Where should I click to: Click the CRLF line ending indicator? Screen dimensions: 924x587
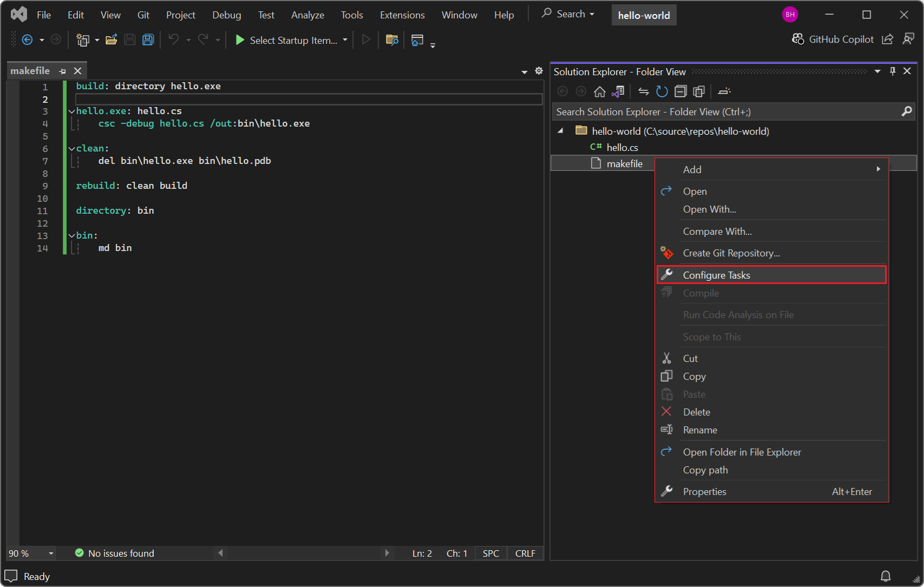coord(525,553)
